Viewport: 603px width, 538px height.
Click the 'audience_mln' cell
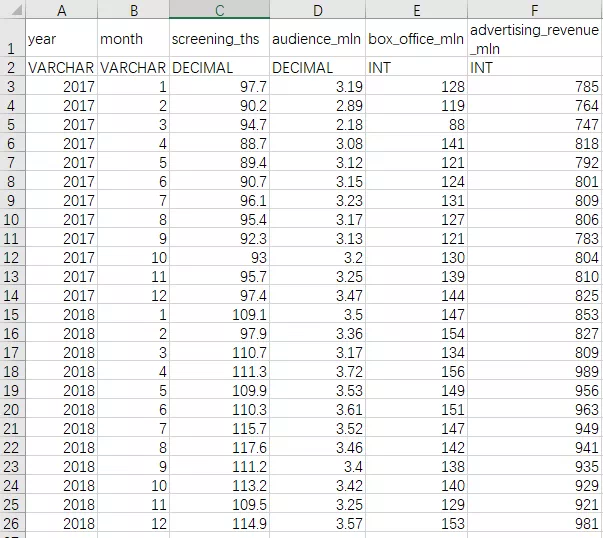(318, 38)
